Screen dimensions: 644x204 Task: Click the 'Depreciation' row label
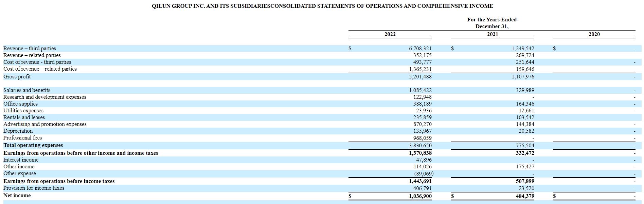click(18, 131)
